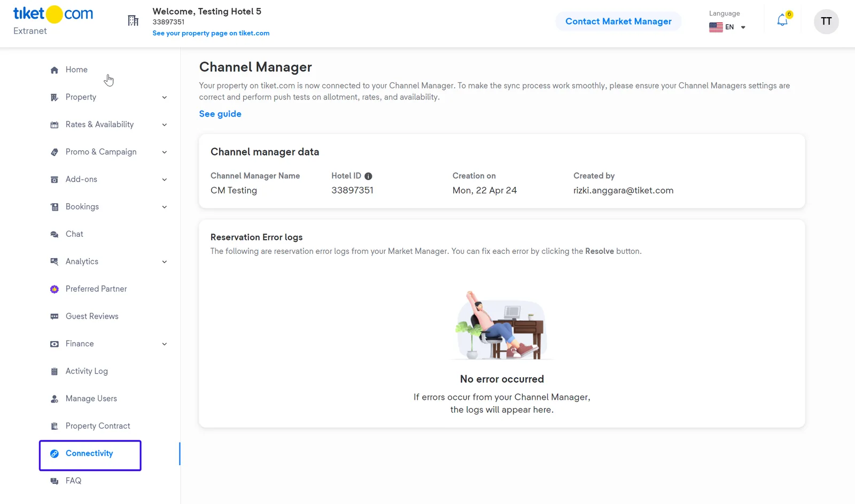Click the rizki.anggara@tiket.com email text

pos(624,190)
